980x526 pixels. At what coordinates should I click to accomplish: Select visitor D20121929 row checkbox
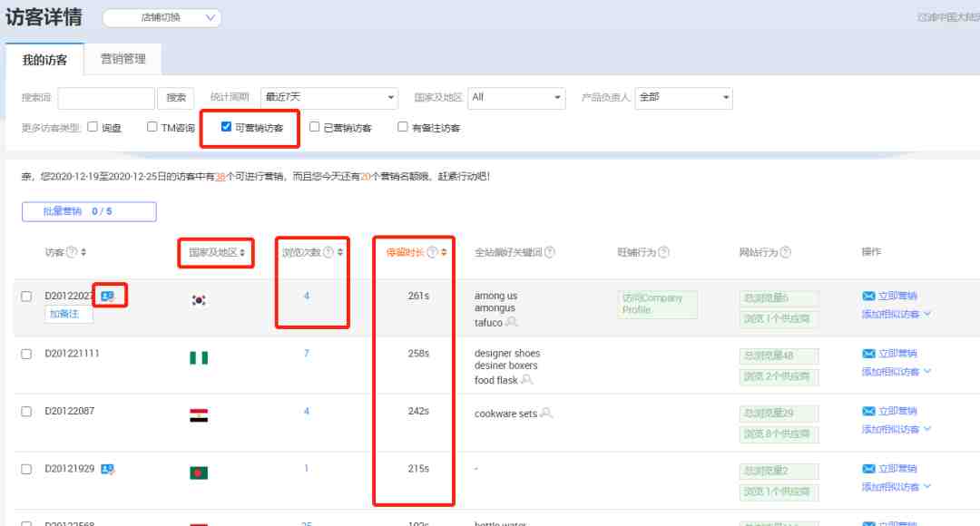click(26, 469)
